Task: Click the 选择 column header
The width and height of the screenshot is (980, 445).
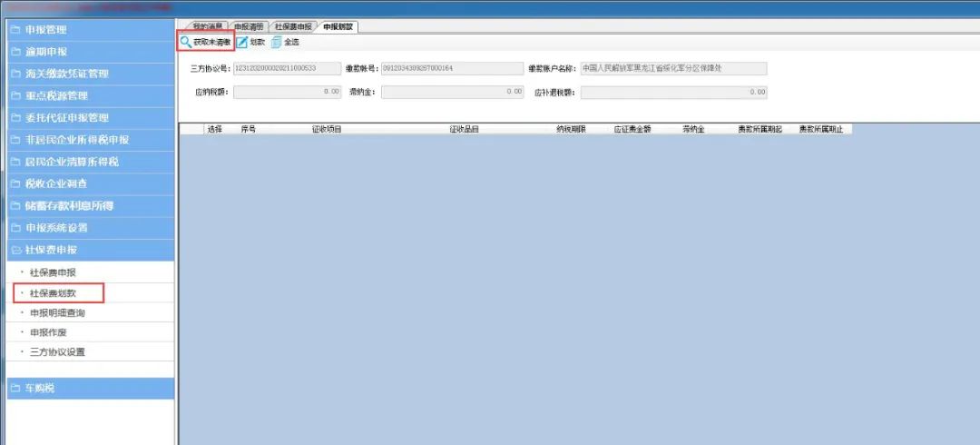Action: click(214, 129)
